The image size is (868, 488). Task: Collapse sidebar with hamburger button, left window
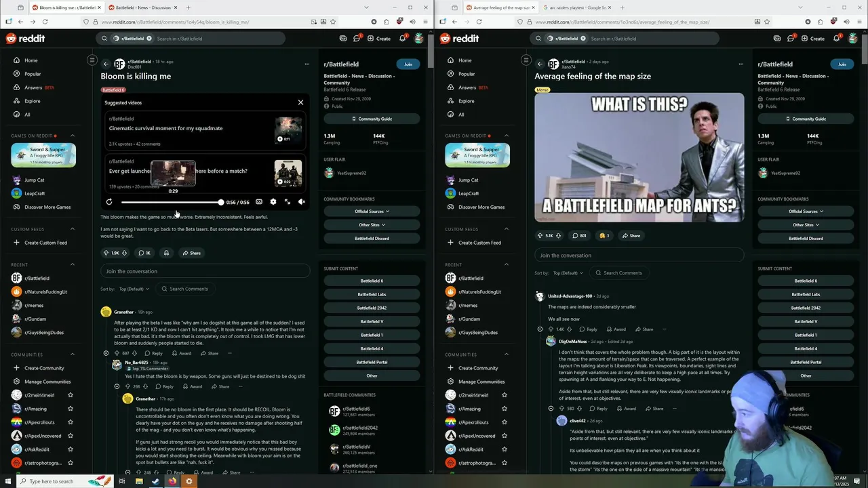coord(92,60)
